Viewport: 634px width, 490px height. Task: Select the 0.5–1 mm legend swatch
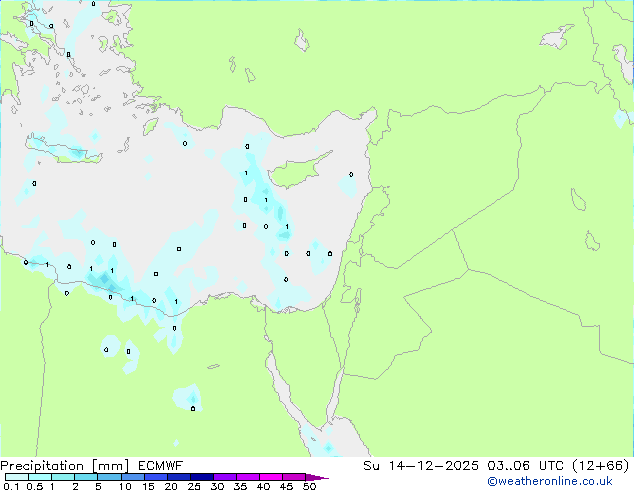(40, 477)
